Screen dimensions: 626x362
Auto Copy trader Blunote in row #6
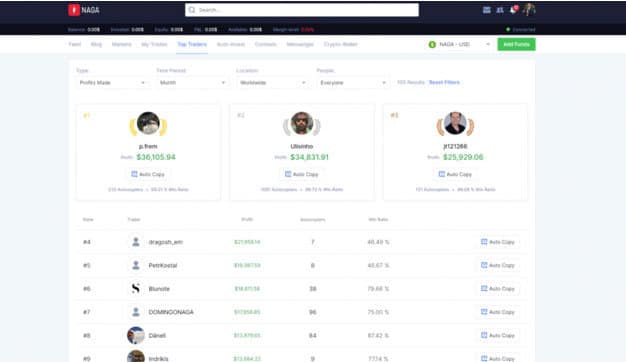click(498, 289)
